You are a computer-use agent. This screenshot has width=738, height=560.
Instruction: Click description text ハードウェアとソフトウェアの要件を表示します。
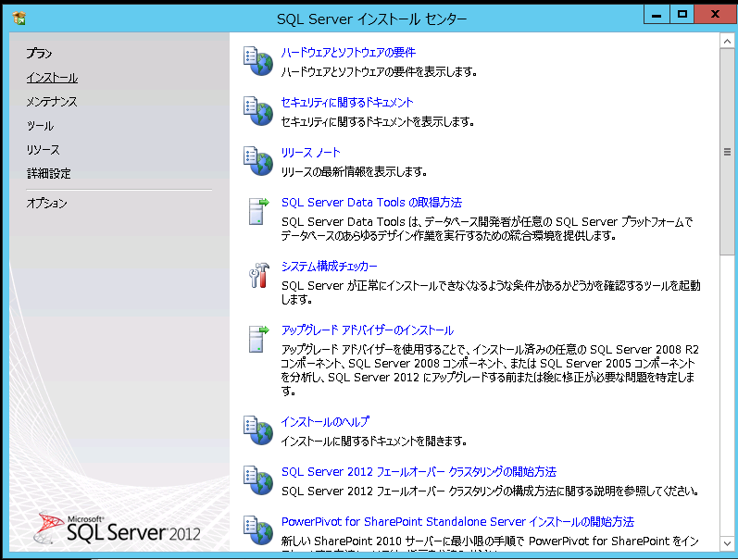click(x=380, y=72)
